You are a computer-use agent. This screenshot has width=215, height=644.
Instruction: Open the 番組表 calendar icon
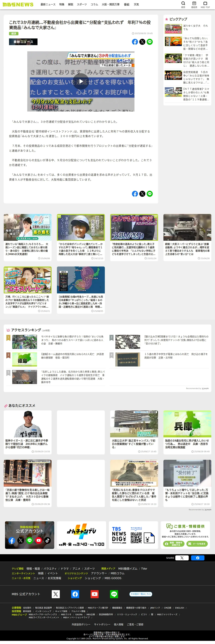(x=194, y=4)
